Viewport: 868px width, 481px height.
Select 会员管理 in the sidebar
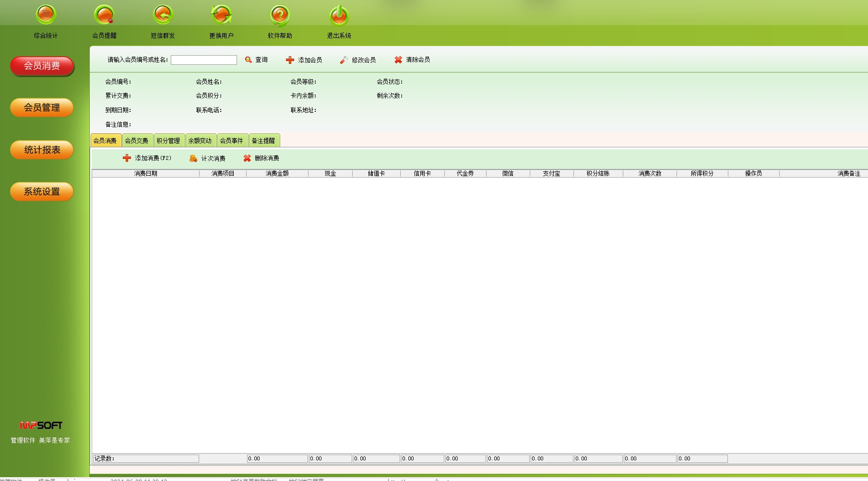(x=42, y=108)
